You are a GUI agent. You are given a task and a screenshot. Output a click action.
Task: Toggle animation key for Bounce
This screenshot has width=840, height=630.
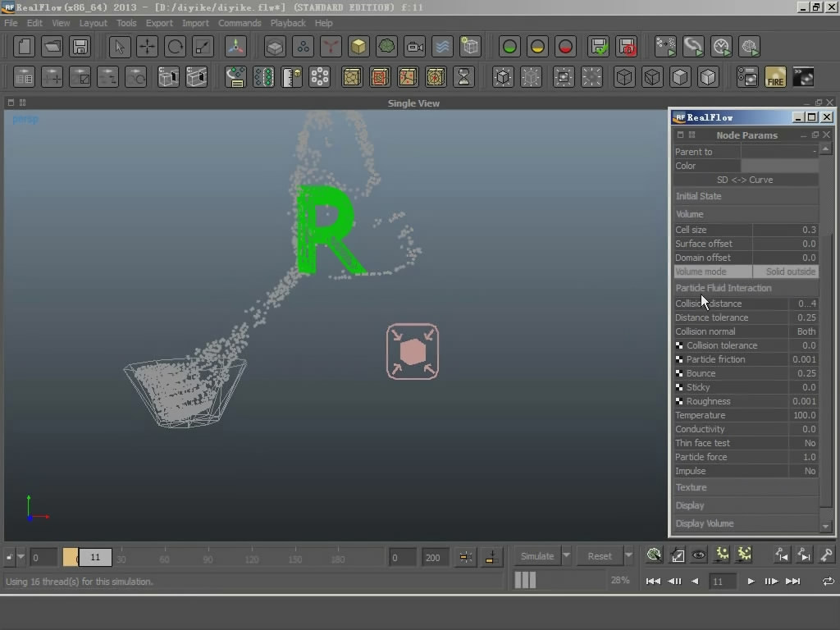[679, 373]
